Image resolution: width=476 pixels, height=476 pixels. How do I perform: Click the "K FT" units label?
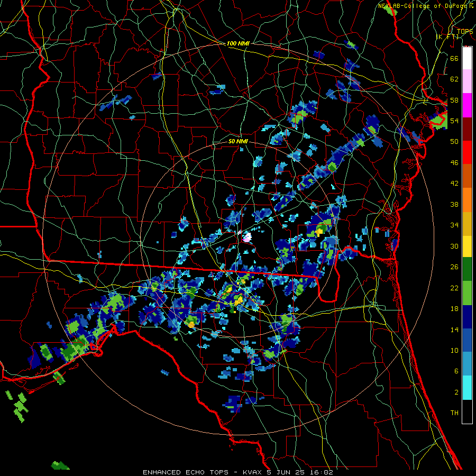[447, 36]
